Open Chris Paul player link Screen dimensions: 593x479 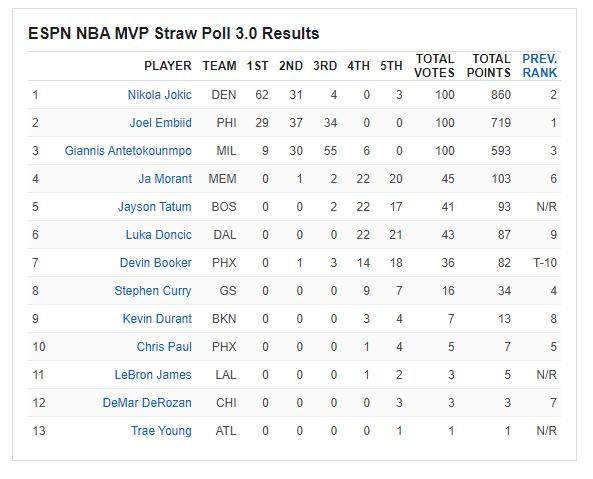164,347
